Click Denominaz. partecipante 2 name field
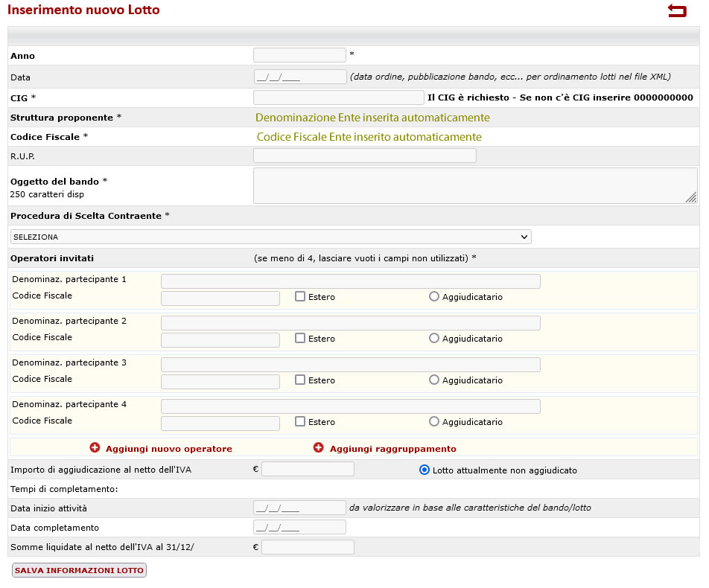The image size is (709, 588). coord(350,323)
